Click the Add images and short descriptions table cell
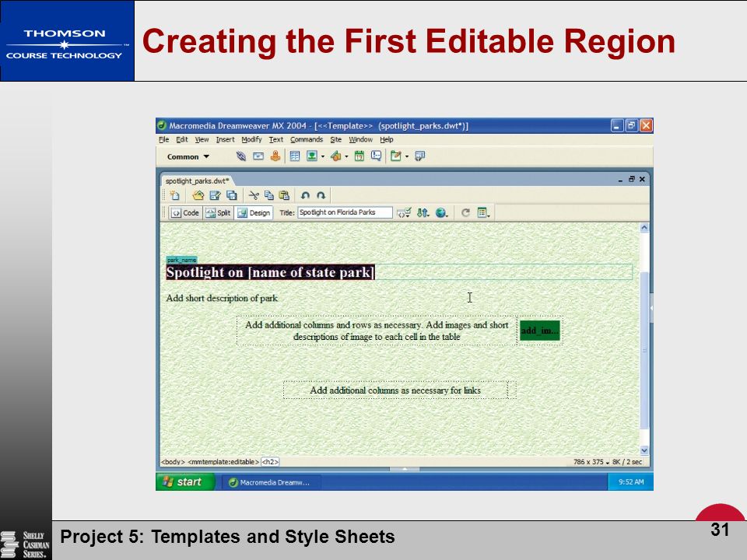 (377, 331)
